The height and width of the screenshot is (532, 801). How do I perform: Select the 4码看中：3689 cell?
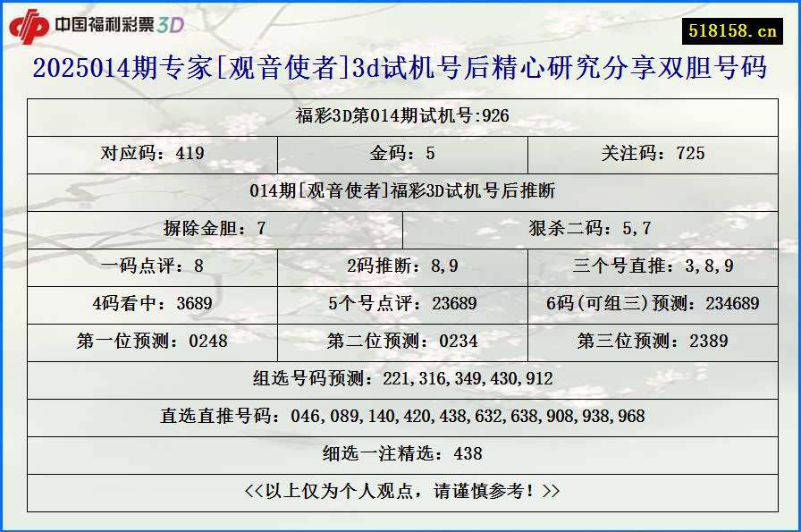(152, 302)
